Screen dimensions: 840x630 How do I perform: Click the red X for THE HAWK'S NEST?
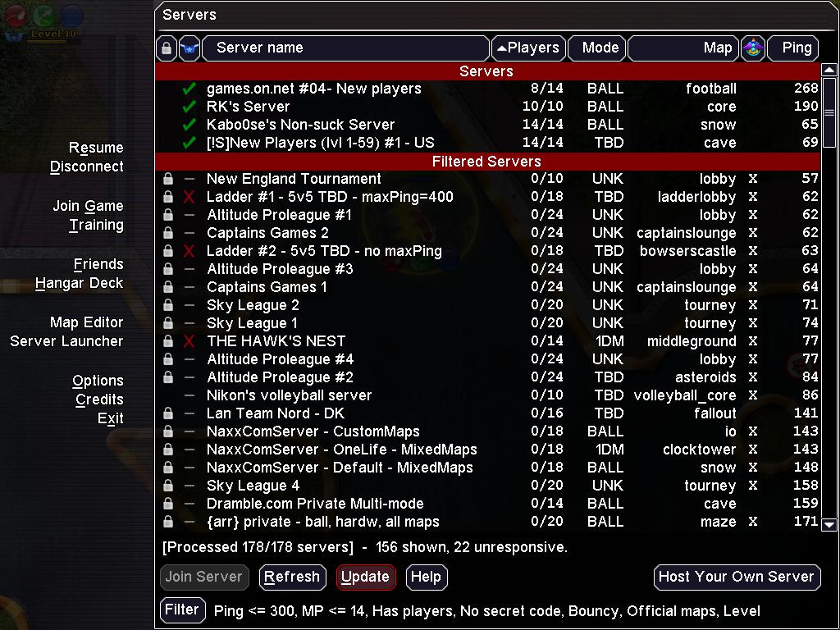click(x=189, y=341)
